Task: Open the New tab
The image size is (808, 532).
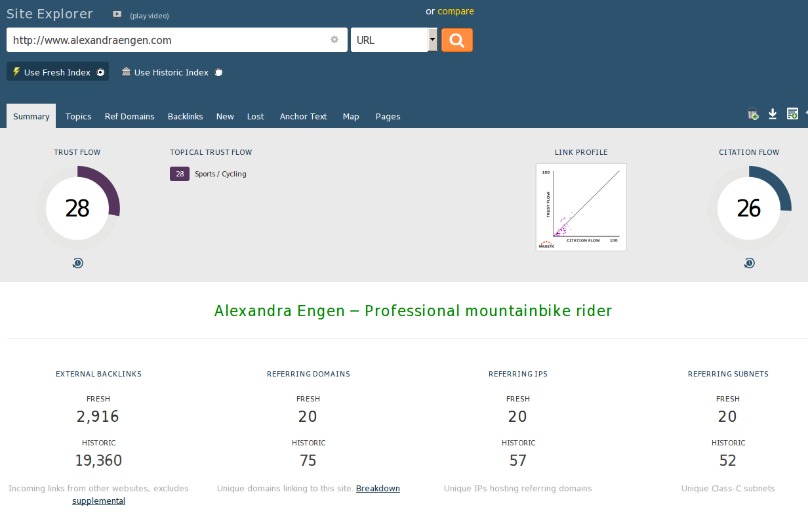Action: (x=225, y=116)
